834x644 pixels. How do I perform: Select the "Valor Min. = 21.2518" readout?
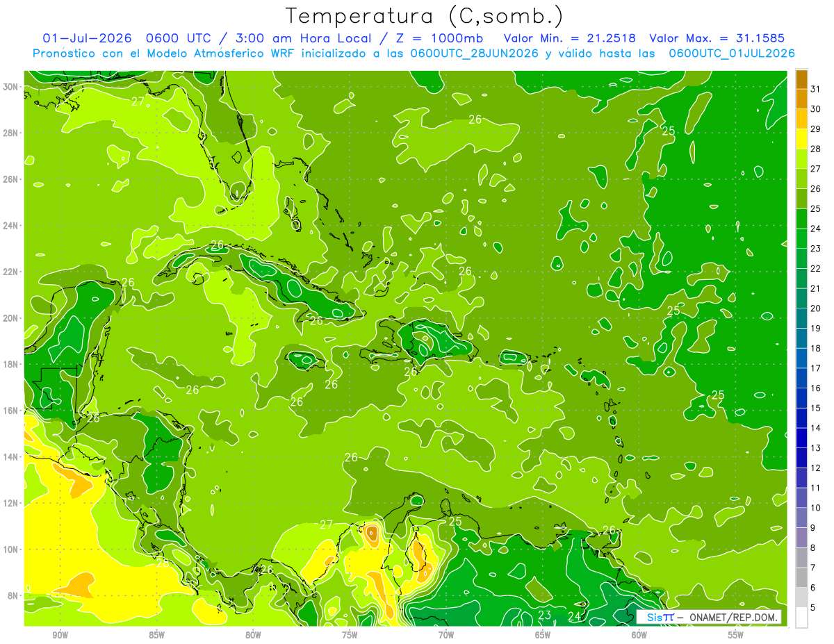571,38
